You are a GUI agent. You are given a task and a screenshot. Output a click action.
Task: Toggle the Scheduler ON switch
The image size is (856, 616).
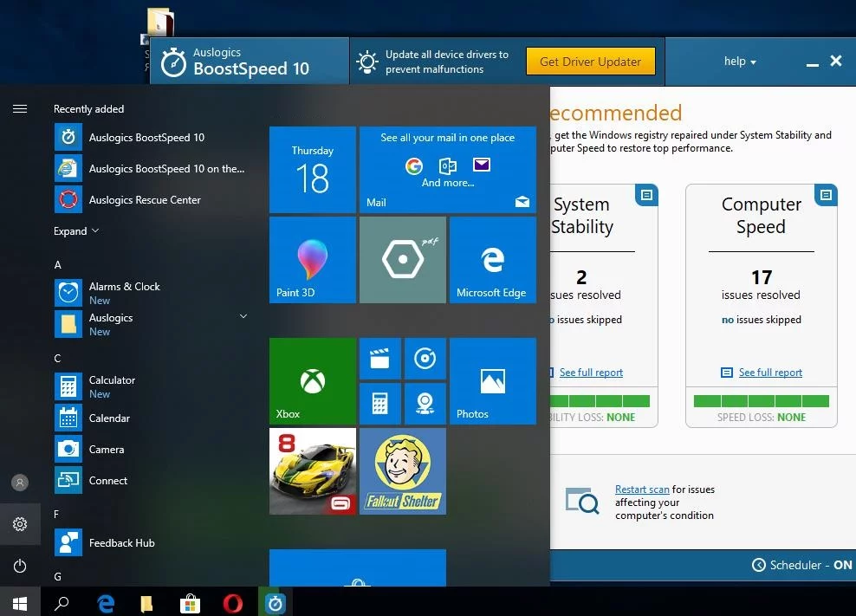(x=802, y=565)
